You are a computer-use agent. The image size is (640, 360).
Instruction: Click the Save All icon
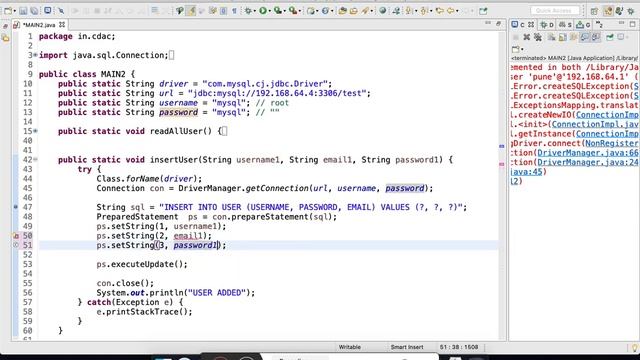click(34, 11)
